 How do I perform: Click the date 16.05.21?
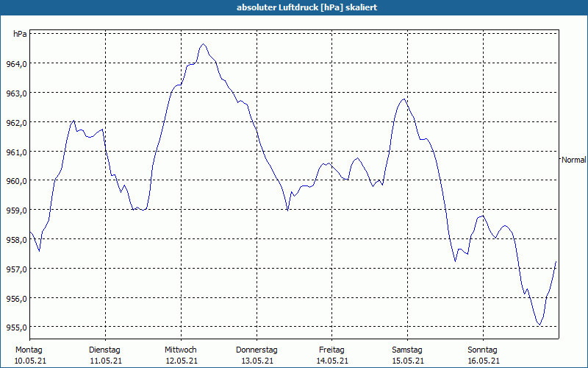[x=484, y=361]
